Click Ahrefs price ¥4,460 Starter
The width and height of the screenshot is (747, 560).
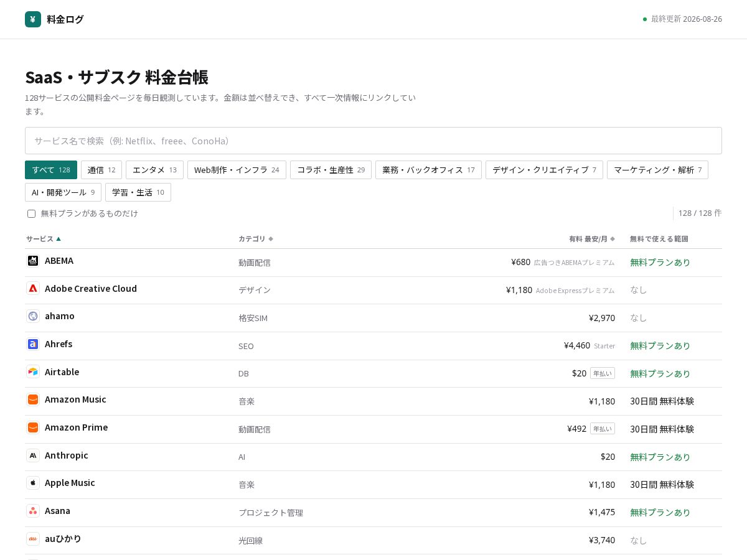point(590,345)
